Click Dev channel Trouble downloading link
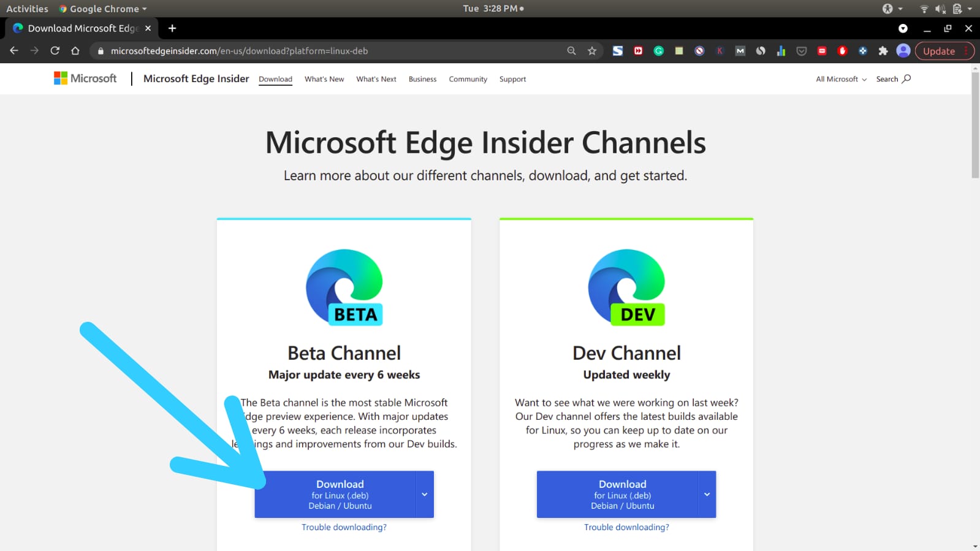The height and width of the screenshot is (551, 980). click(626, 527)
